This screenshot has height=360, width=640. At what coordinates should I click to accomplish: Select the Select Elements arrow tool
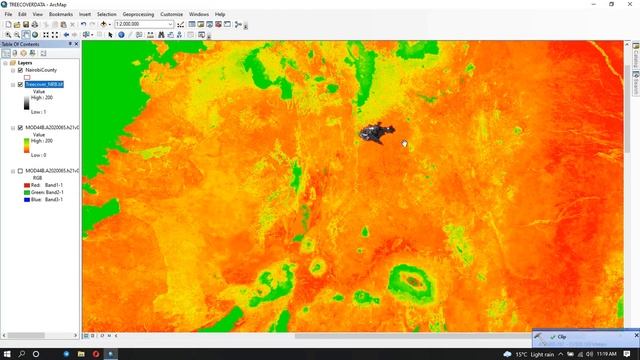click(x=110, y=35)
